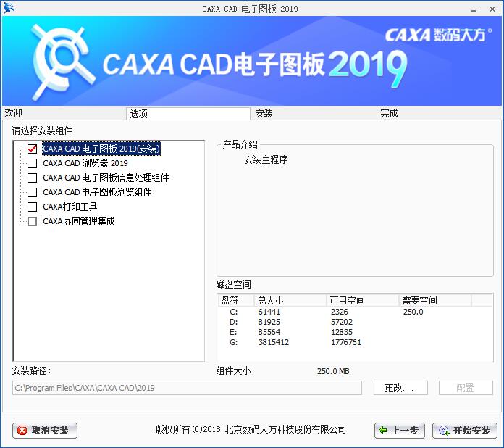This screenshot has height=448, width=504.
Task: Click 更改... to change install path
Action: click(400, 388)
